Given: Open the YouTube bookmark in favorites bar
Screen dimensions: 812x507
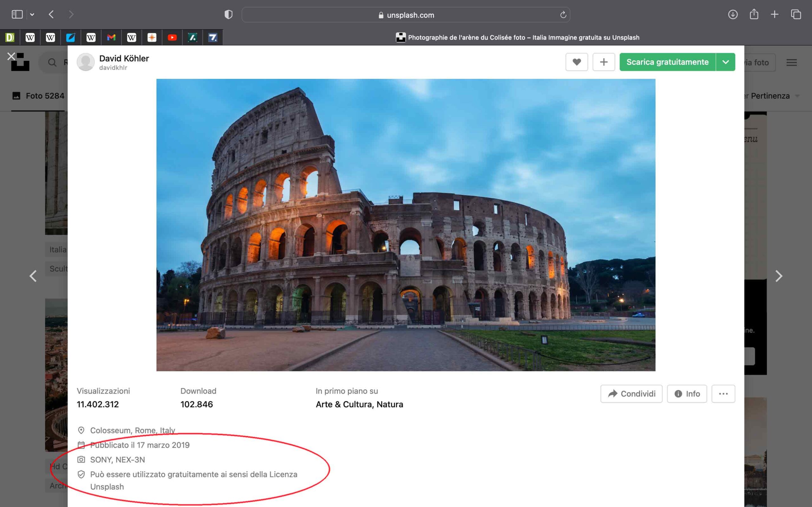Looking at the screenshot, I should [173, 37].
